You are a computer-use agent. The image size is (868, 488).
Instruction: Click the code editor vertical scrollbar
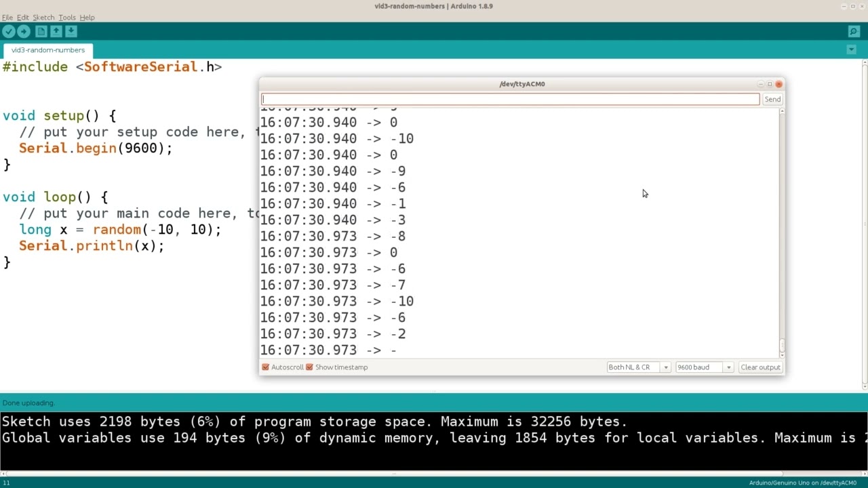[x=865, y=224]
